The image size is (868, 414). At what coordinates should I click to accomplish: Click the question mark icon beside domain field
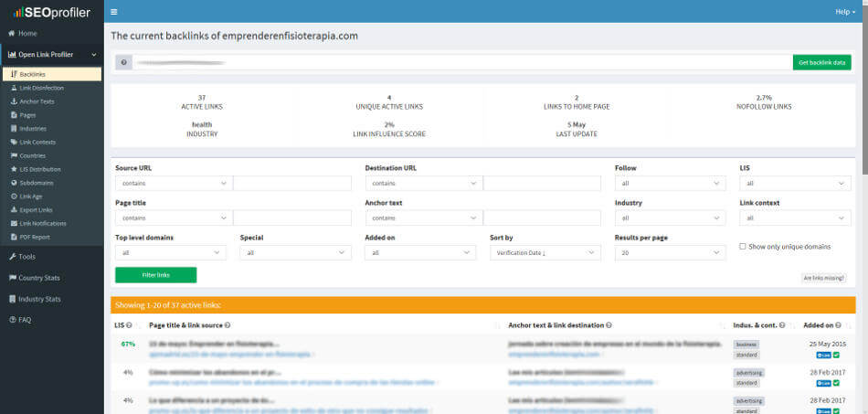(123, 62)
